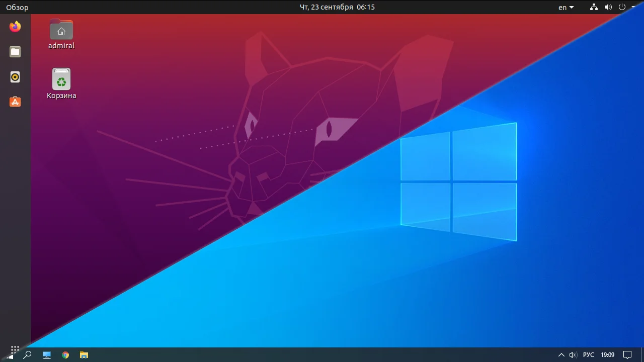Click the Show desktop strip

(642, 355)
